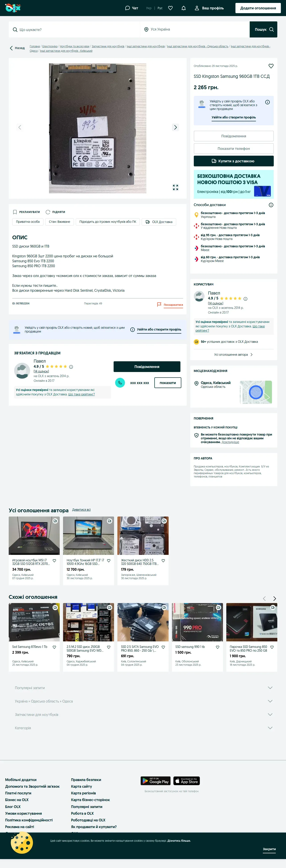This screenshot has height=868, width=286.
Task: Open Одеса location map thumbnail
Action: click(256, 392)
